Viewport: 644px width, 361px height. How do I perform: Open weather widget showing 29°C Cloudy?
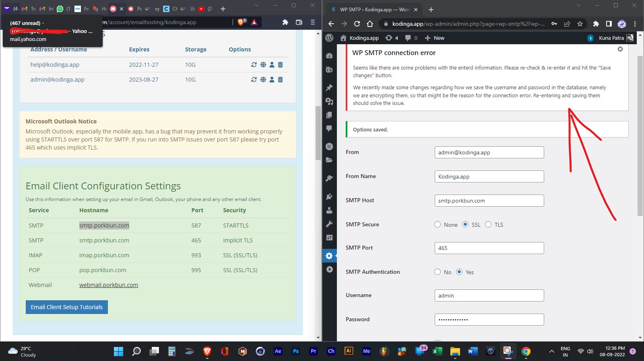pyautogui.click(x=23, y=351)
